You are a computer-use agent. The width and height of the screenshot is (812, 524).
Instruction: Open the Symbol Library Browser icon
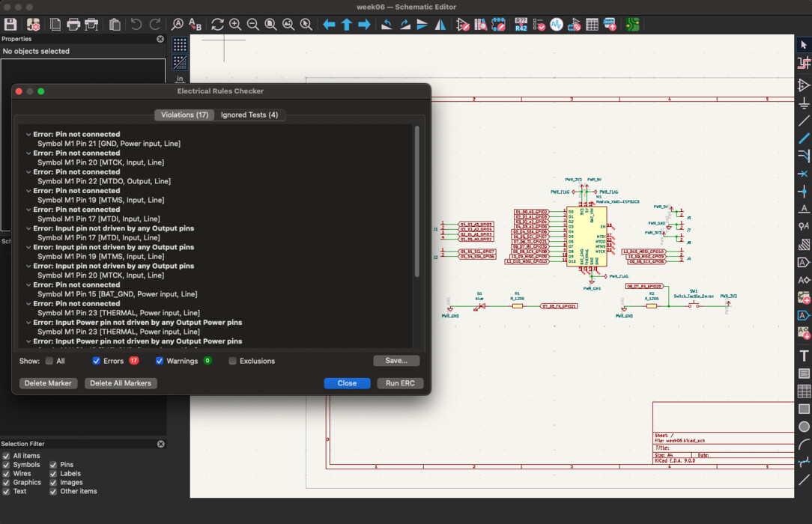click(481, 24)
